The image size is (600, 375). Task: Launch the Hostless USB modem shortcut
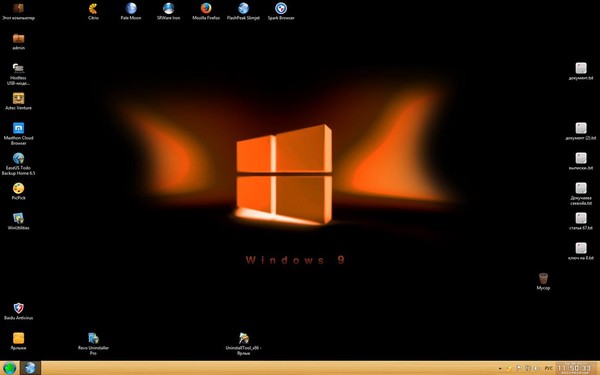pyautogui.click(x=18, y=74)
